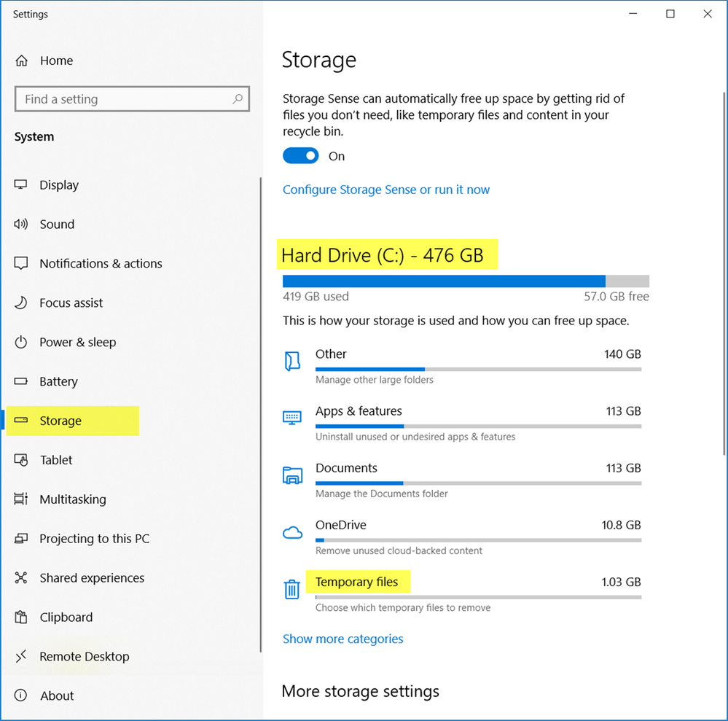Click the Display monitor icon
The image size is (728, 721).
20,184
